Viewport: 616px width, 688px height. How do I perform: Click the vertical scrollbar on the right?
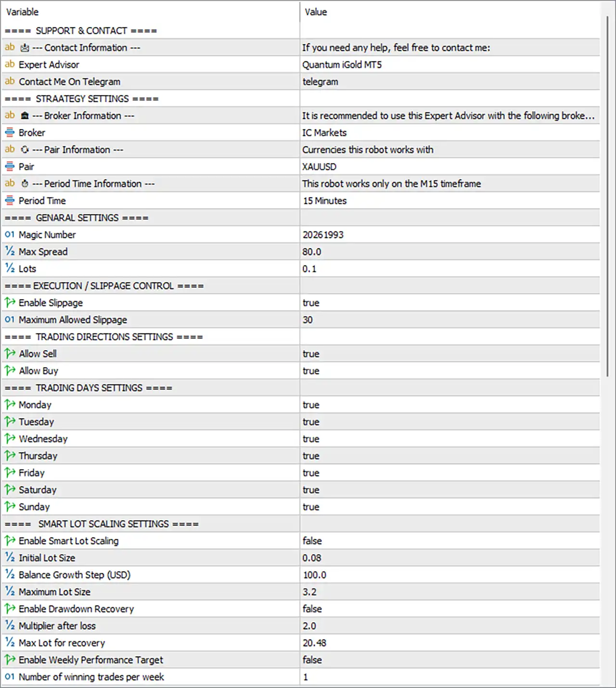(x=607, y=196)
